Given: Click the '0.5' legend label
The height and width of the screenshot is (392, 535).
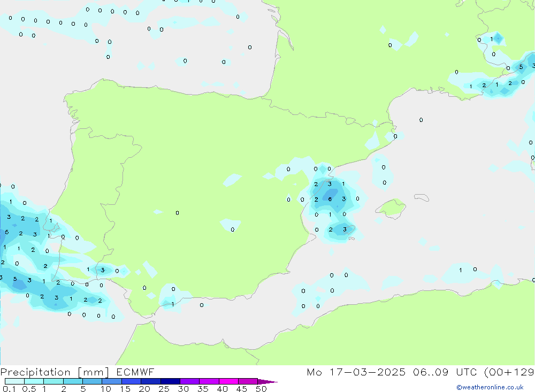Looking at the screenshot, I should tap(29, 389).
